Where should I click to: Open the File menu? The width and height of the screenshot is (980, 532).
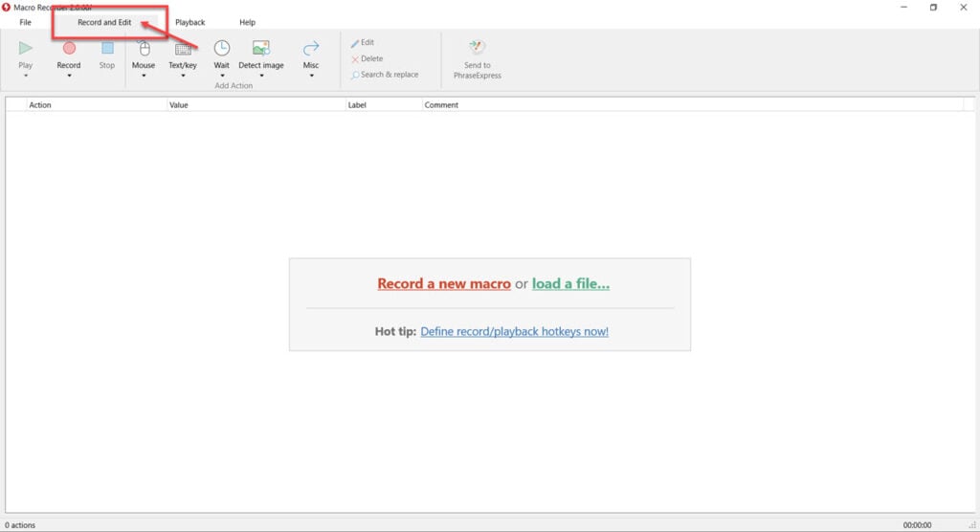tap(26, 22)
